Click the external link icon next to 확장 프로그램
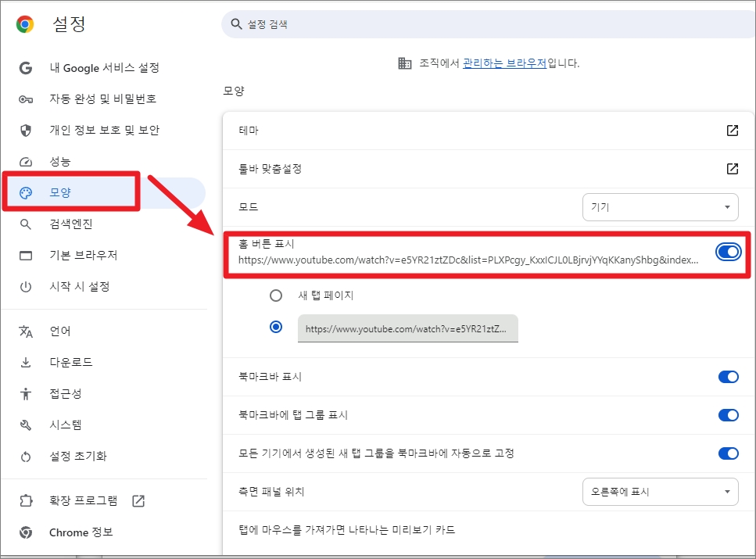Screen dimensions: 756x559 click(138, 500)
